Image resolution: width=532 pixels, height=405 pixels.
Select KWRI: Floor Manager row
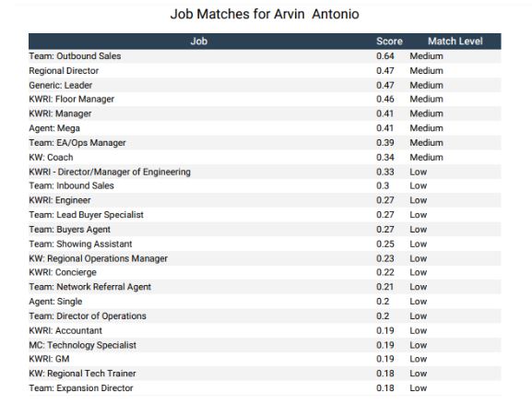(265, 99)
